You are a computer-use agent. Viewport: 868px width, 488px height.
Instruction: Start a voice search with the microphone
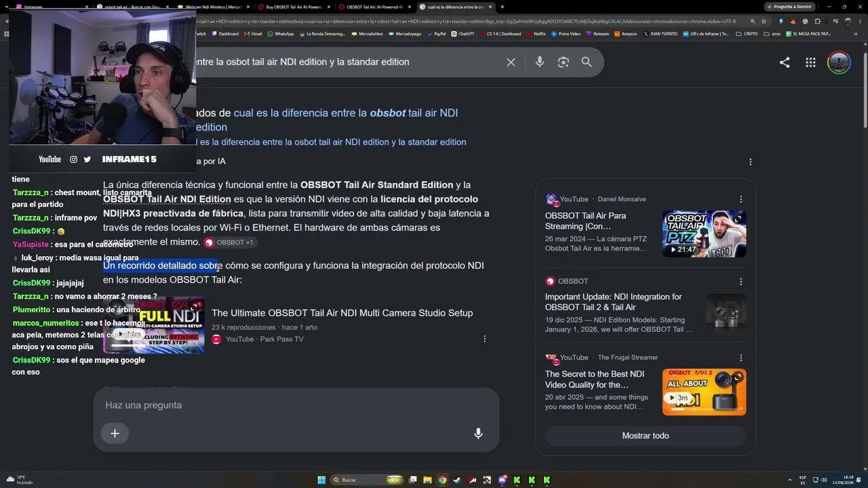[540, 62]
